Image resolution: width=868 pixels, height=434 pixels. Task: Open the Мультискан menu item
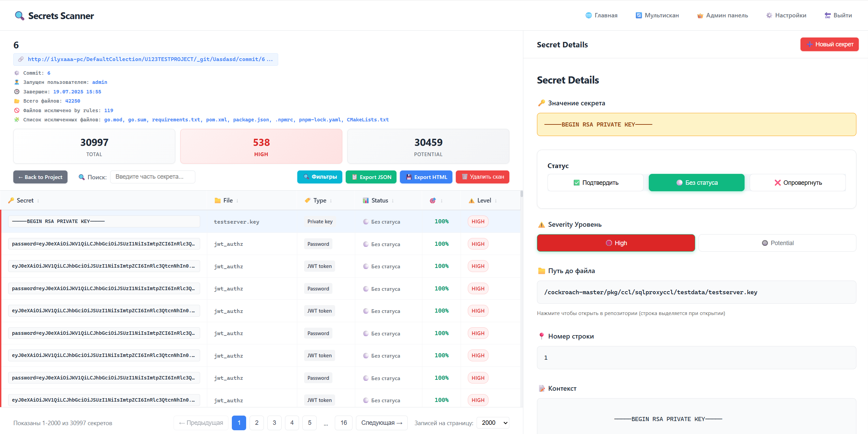(x=657, y=15)
